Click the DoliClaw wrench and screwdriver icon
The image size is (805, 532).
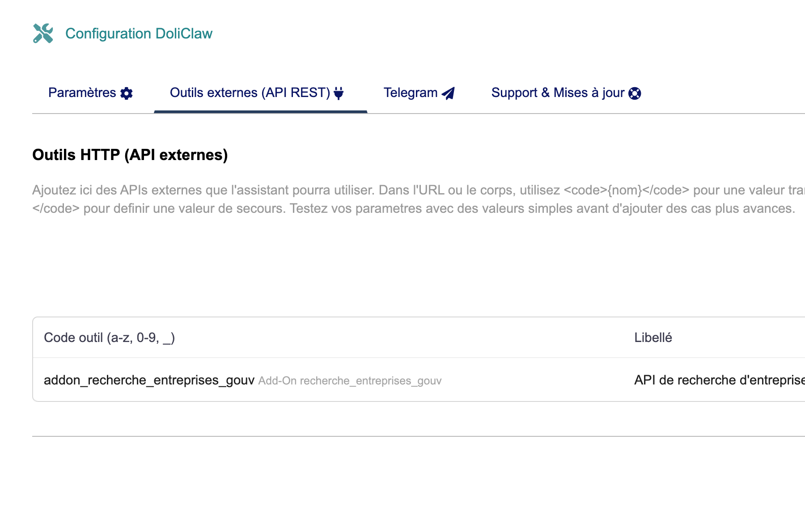click(x=43, y=34)
